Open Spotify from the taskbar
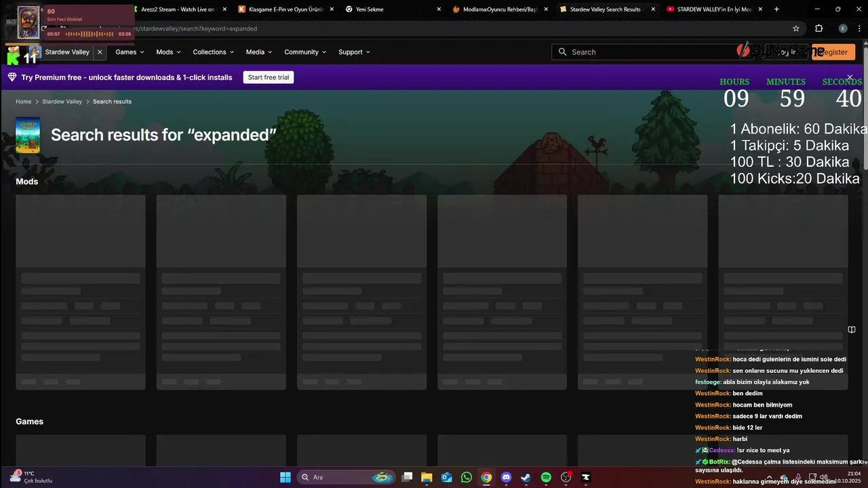The image size is (868, 488). pos(546,477)
